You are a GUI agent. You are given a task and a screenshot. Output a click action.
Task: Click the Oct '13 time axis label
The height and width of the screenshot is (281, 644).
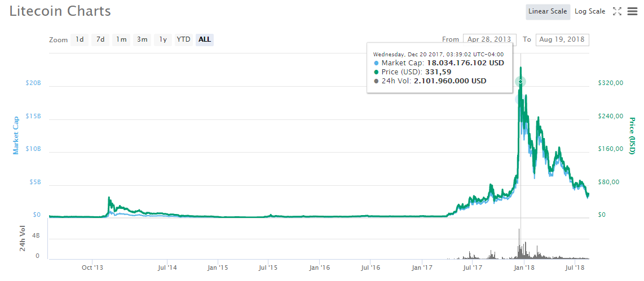[x=92, y=268]
